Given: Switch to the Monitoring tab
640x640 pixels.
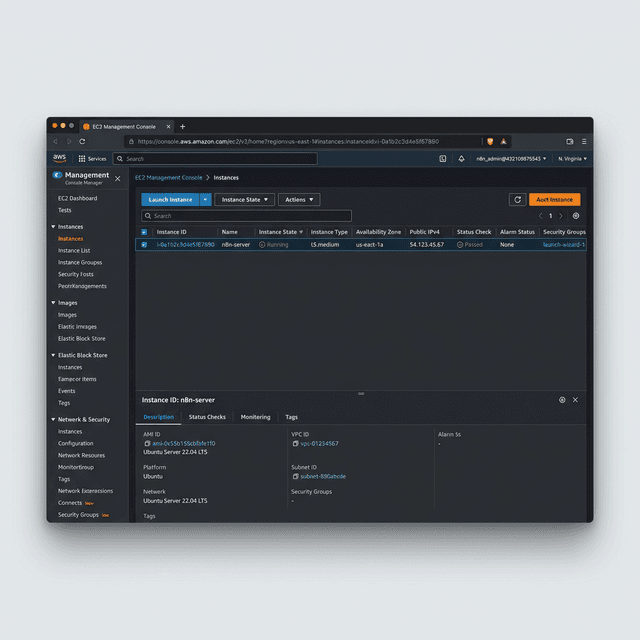Looking at the screenshot, I should point(256,417).
